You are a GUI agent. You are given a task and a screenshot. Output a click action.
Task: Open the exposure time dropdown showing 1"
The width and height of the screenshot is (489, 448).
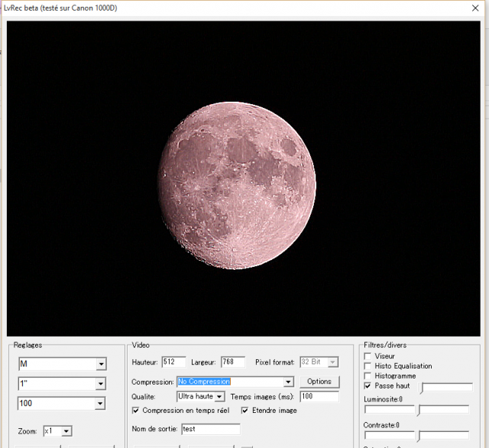(x=101, y=384)
